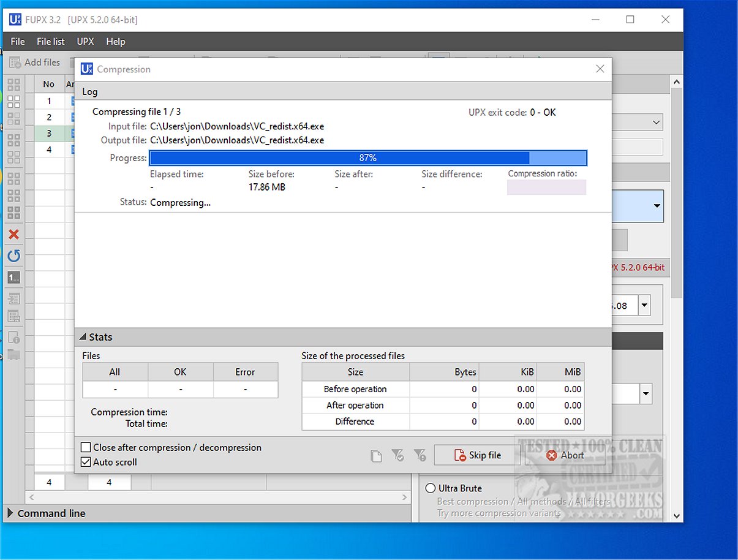Enable Close after compression / decompression checkbox
Screen dimensions: 738x560
pos(86,448)
